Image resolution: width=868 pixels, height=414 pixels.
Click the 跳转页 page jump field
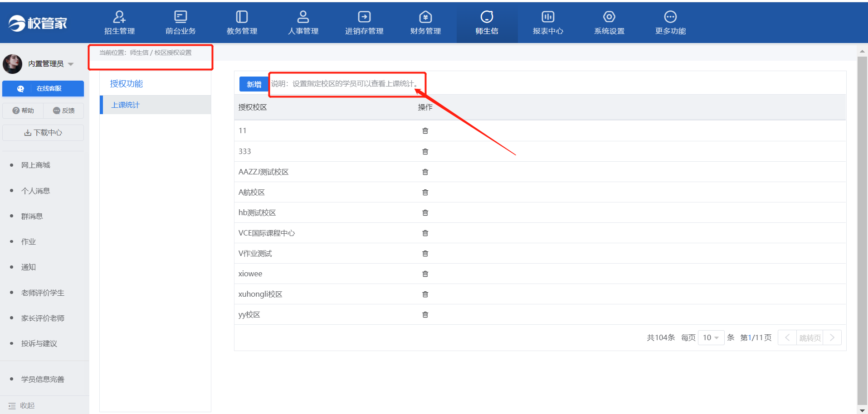(x=810, y=337)
